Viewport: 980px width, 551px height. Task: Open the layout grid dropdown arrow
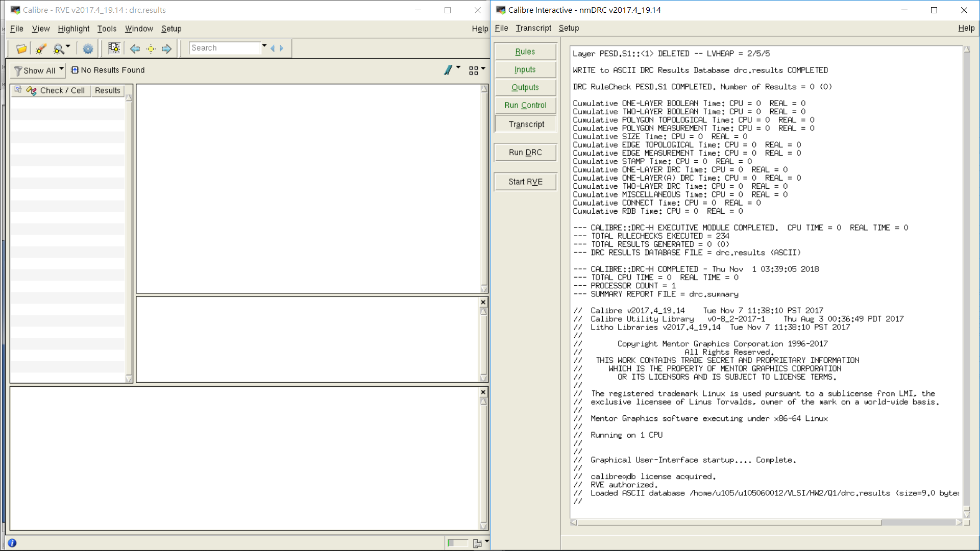click(483, 68)
